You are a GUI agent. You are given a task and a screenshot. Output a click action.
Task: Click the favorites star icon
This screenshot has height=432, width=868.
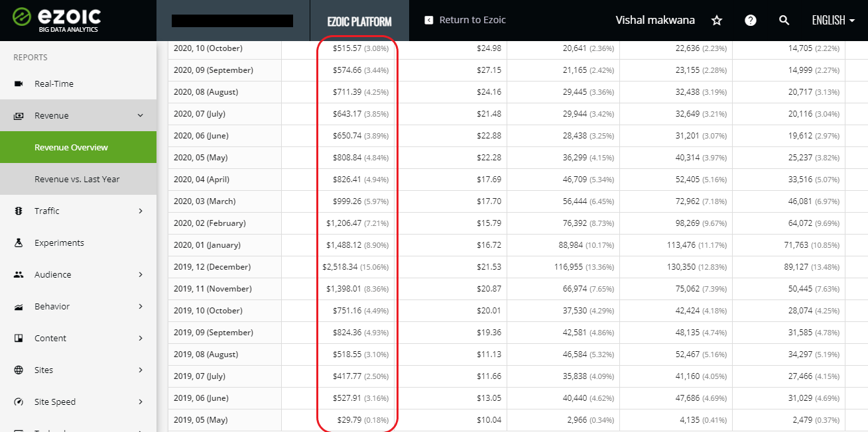716,21
